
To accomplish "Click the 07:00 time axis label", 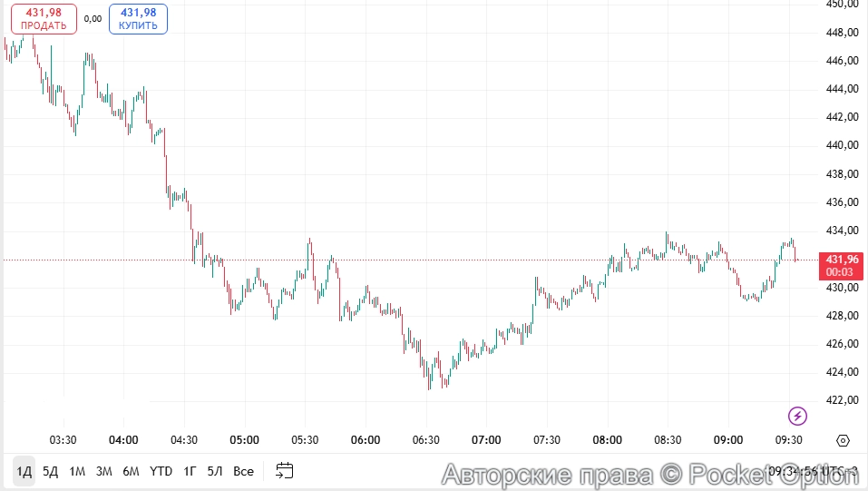I will [x=486, y=440].
